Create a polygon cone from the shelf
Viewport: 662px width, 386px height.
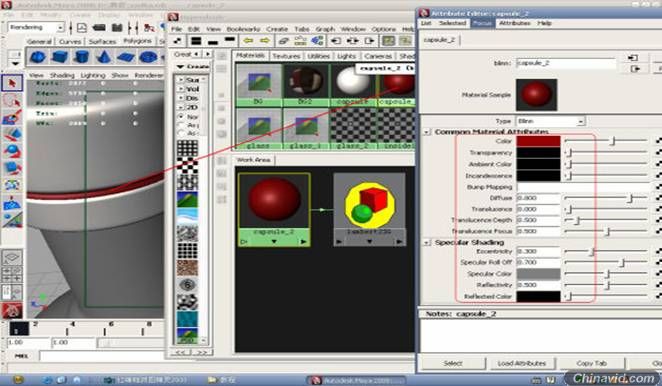click(104, 57)
